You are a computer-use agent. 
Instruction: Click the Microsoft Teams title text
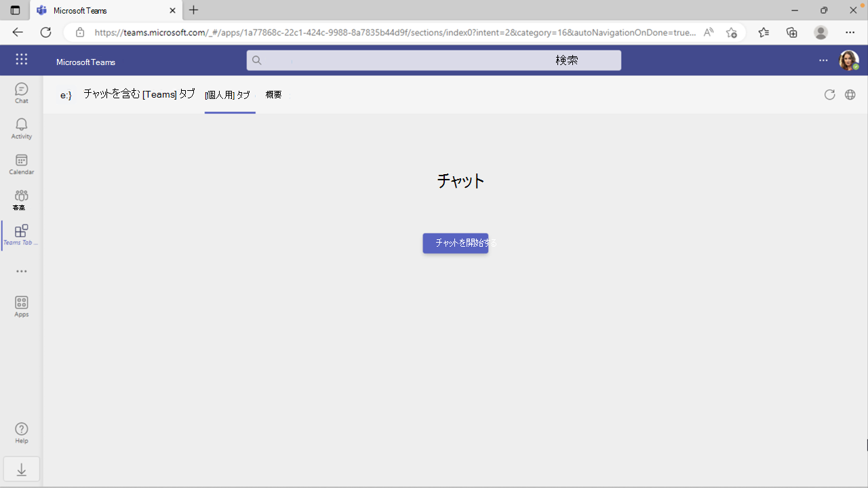[85, 62]
